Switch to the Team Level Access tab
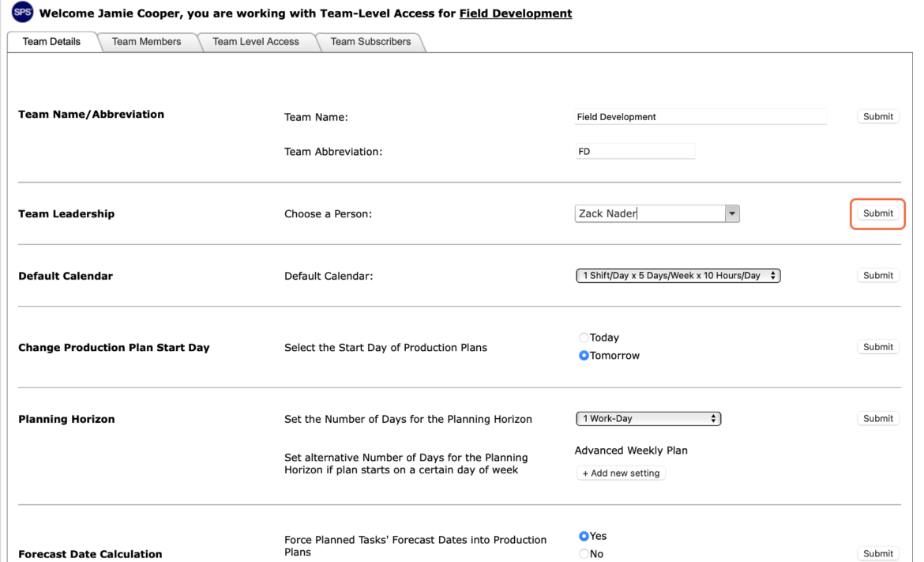The height and width of the screenshot is (562, 924). 256,42
